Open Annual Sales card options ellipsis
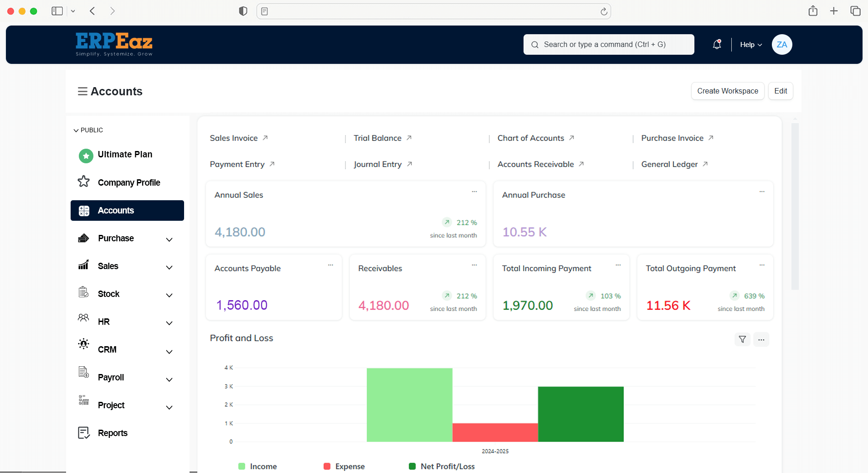This screenshot has height=473, width=868. point(474,192)
